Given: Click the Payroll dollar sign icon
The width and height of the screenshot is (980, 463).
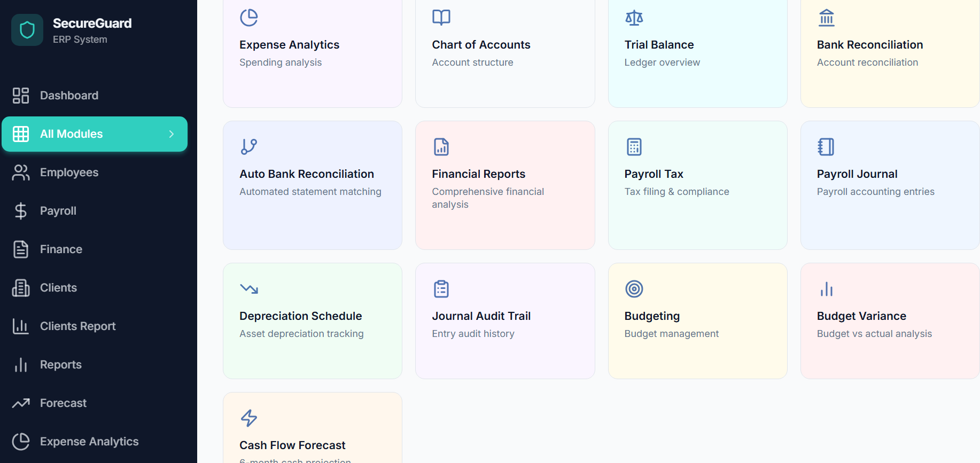Looking at the screenshot, I should pos(21,211).
